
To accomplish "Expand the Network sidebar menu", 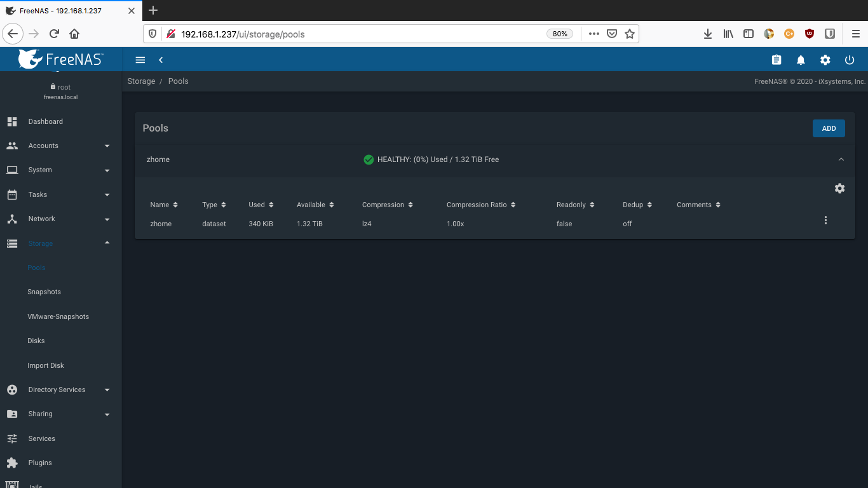I will click(61, 219).
